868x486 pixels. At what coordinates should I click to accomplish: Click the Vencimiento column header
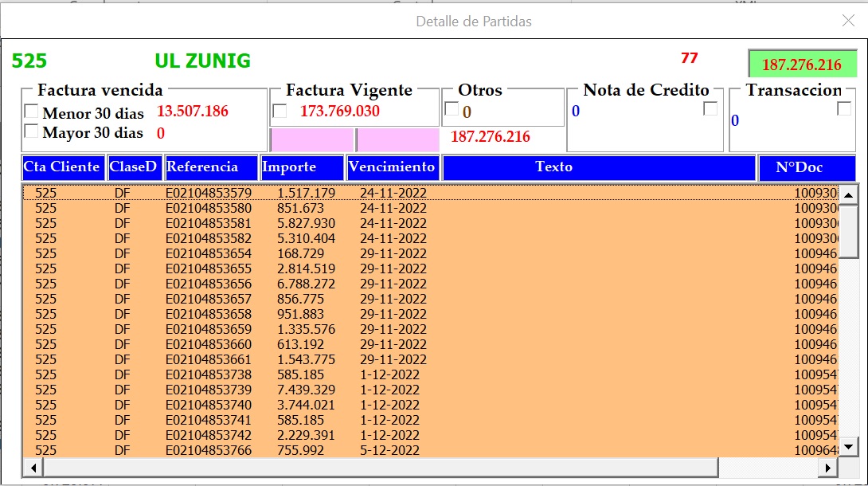393,167
